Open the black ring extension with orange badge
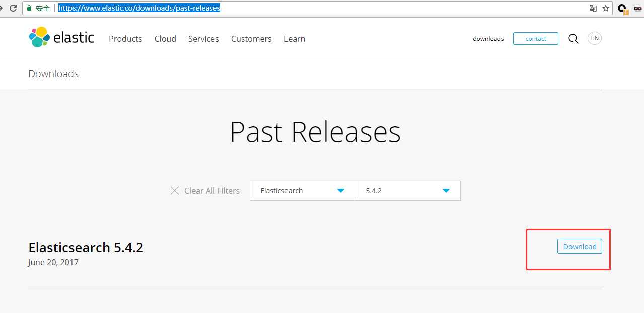Image resolution: width=644 pixels, height=313 pixels. tap(622, 9)
